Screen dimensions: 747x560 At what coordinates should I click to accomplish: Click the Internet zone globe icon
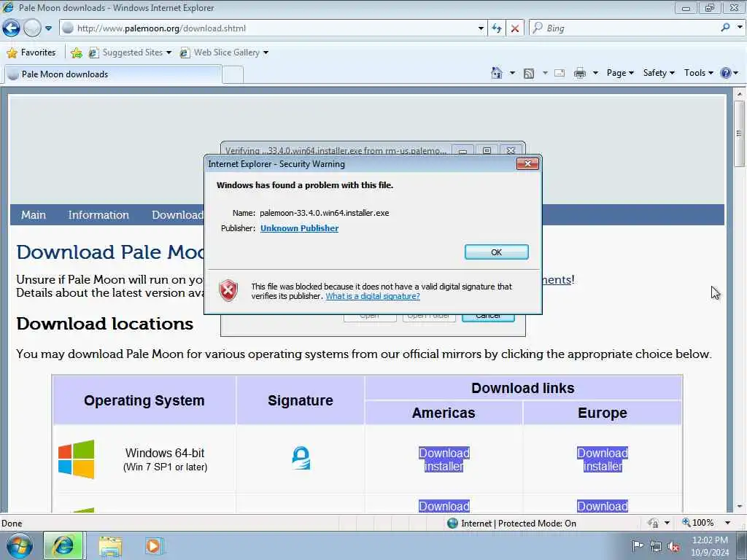tap(452, 523)
